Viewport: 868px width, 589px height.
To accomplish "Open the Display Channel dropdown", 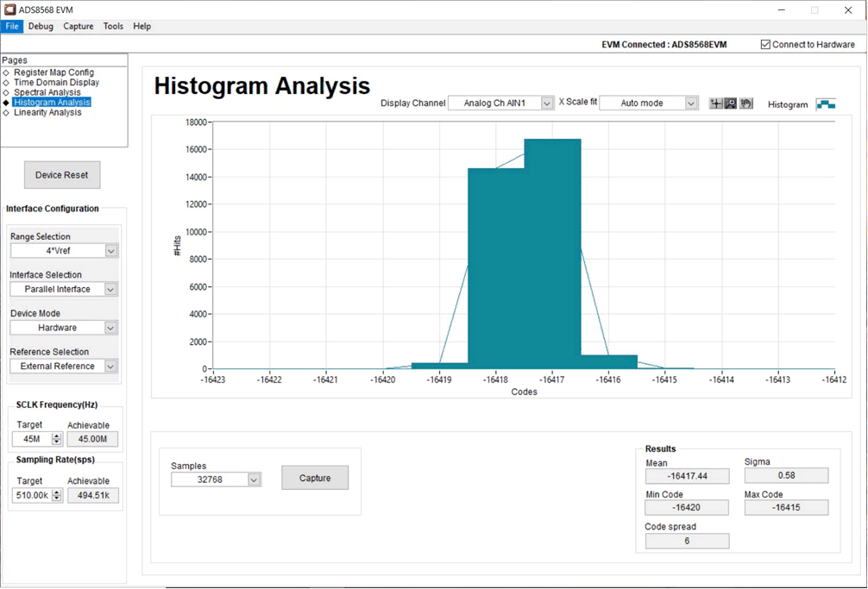I will point(546,103).
